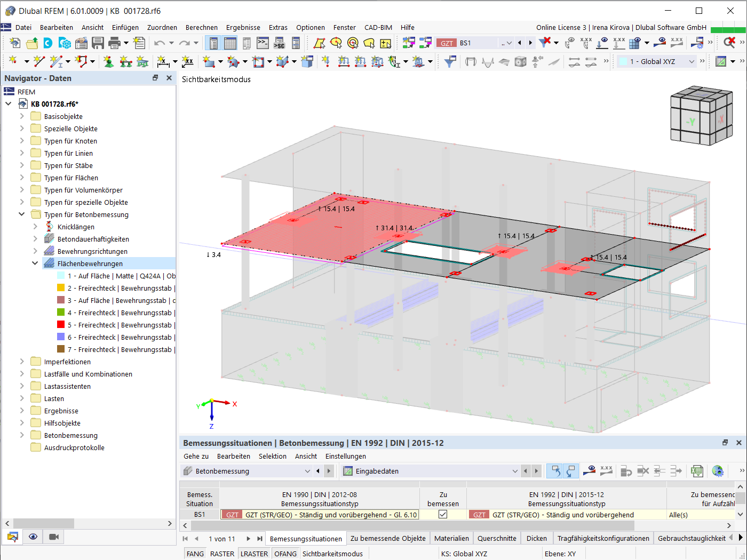
Task: Click the script manager SC icon
Action: 280,43
